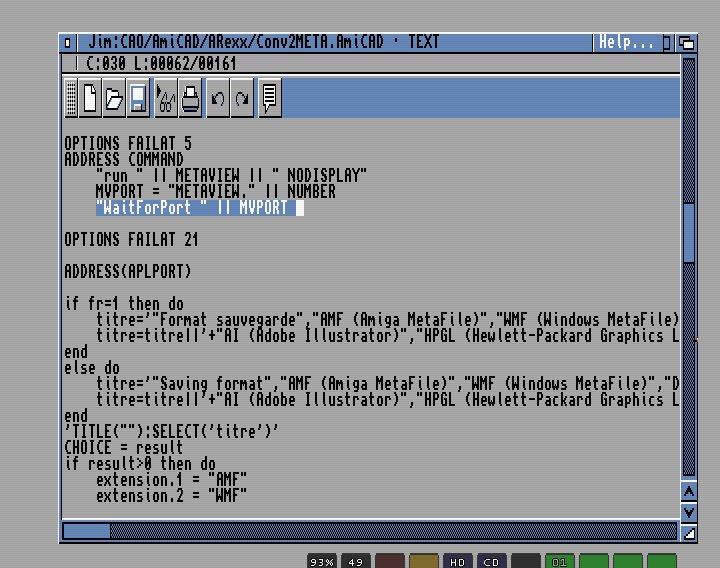Click the 93% CPU indicator in the emulator status bar
Viewport: 720px width, 568px height.
pos(321,562)
